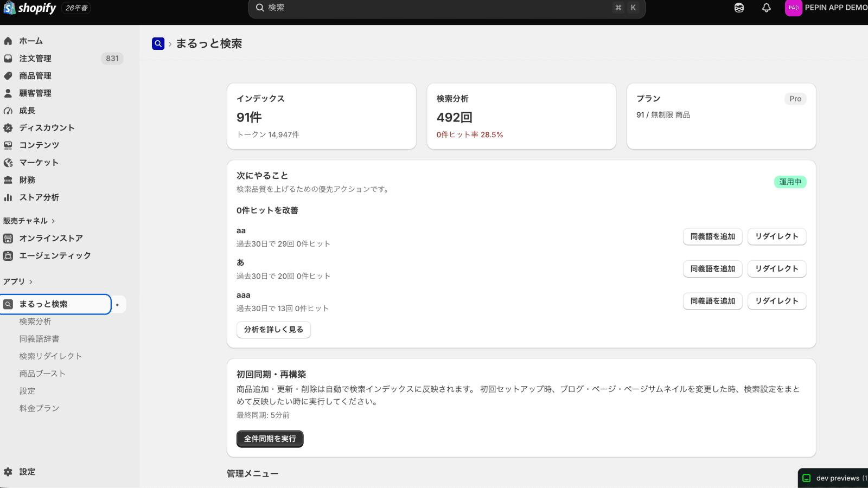Open the Sidekick assistant icon in the top bar
The width and height of the screenshot is (868, 488).
(x=739, y=8)
